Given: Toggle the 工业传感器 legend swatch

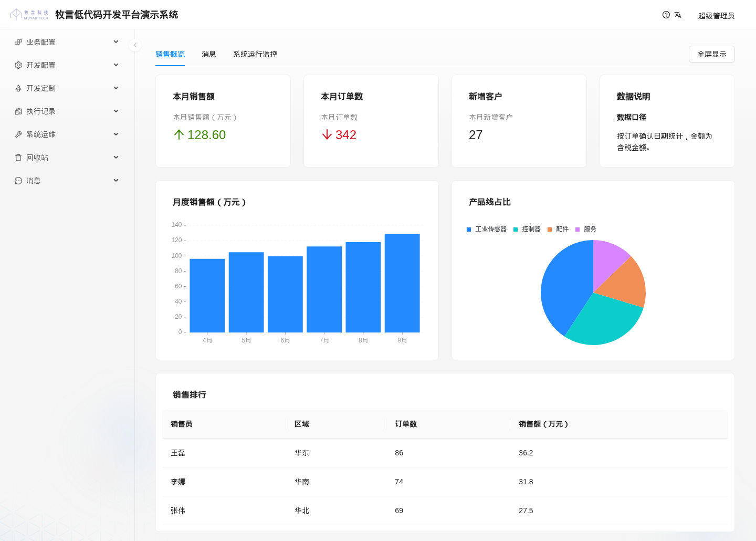Looking at the screenshot, I should click(x=469, y=230).
